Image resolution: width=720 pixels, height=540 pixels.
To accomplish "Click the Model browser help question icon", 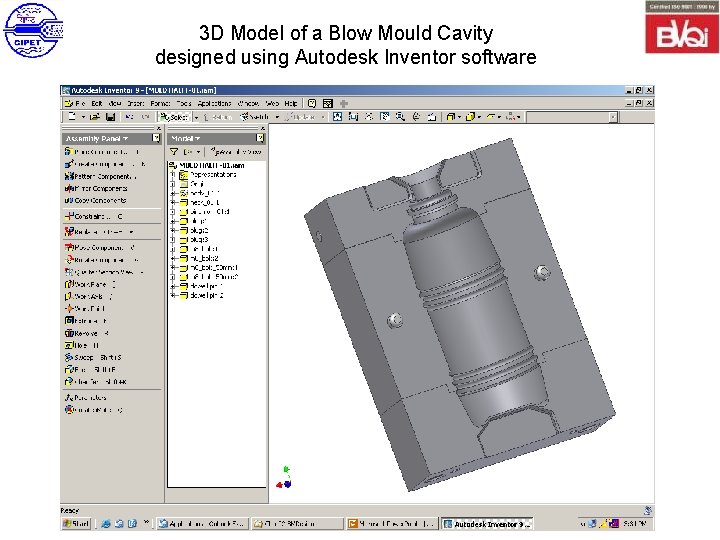I will [260, 138].
